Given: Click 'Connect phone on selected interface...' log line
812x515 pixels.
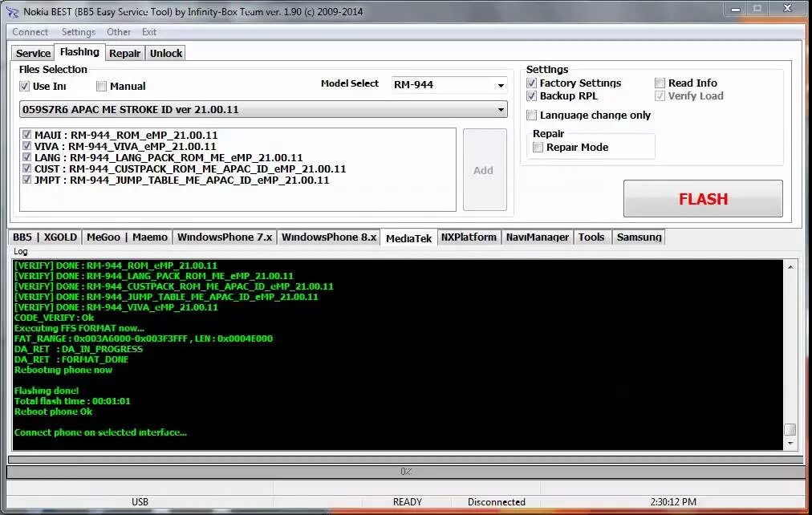Looking at the screenshot, I should coord(100,432).
